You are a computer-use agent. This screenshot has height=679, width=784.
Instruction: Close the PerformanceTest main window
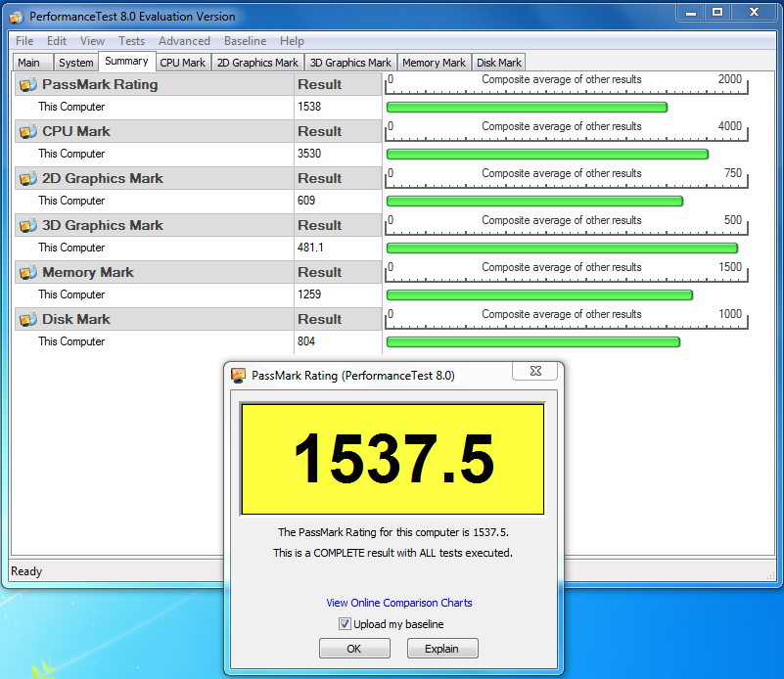[754, 13]
